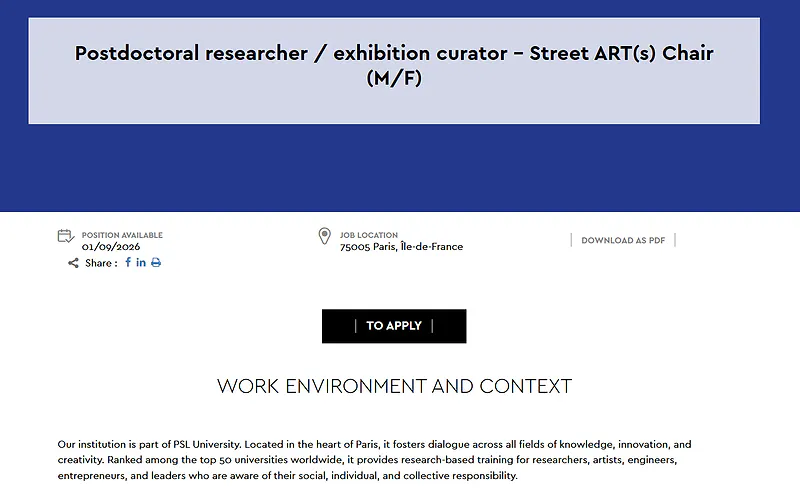This screenshot has width=800, height=489.
Task: Share the job on LinkedIn
Action: tap(141, 262)
